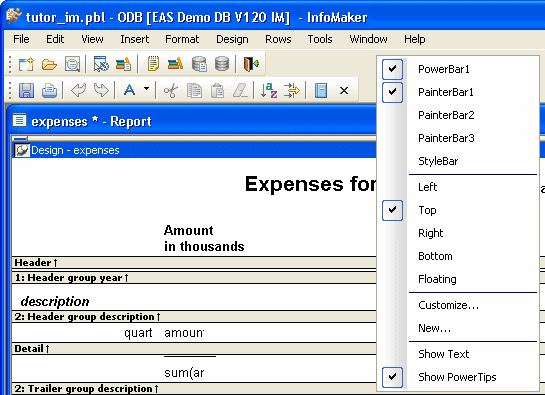Click the Redo arrow icon
The height and width of the screenshot is (395, 545).
[x=101, y=91]
